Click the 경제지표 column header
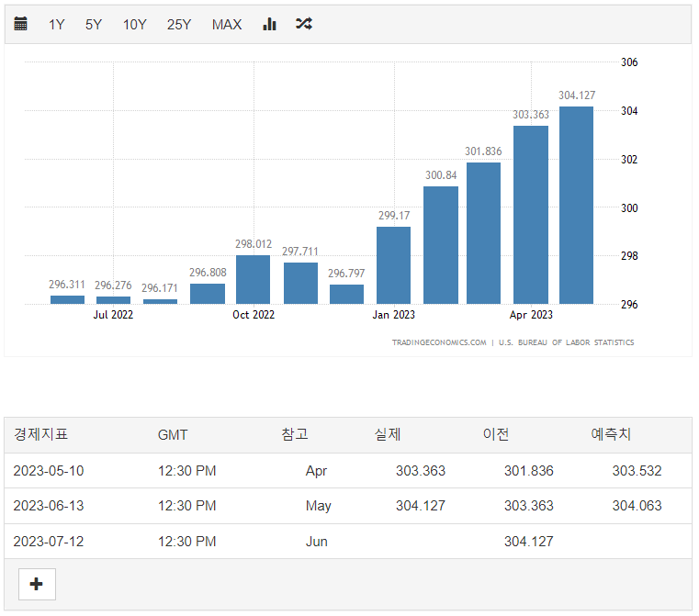The height and width of the screenshot is (616, 699). coord(40,434)
